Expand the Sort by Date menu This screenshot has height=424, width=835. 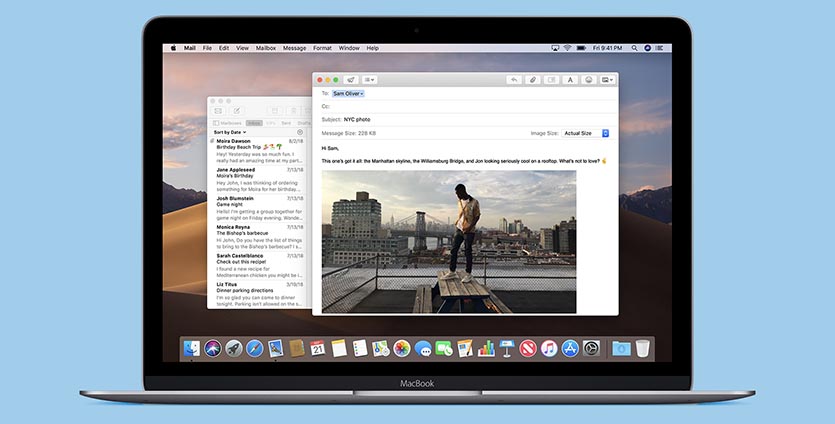click(230, 132)
